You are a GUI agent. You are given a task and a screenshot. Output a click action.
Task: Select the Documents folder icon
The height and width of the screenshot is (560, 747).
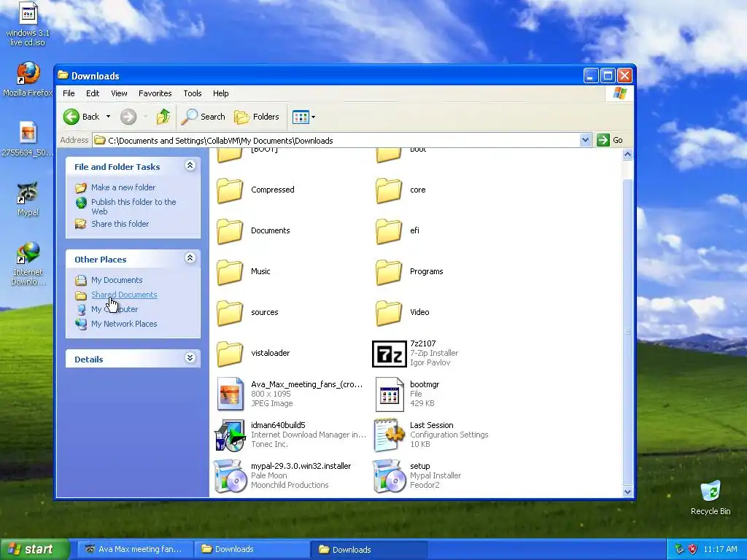230,231
